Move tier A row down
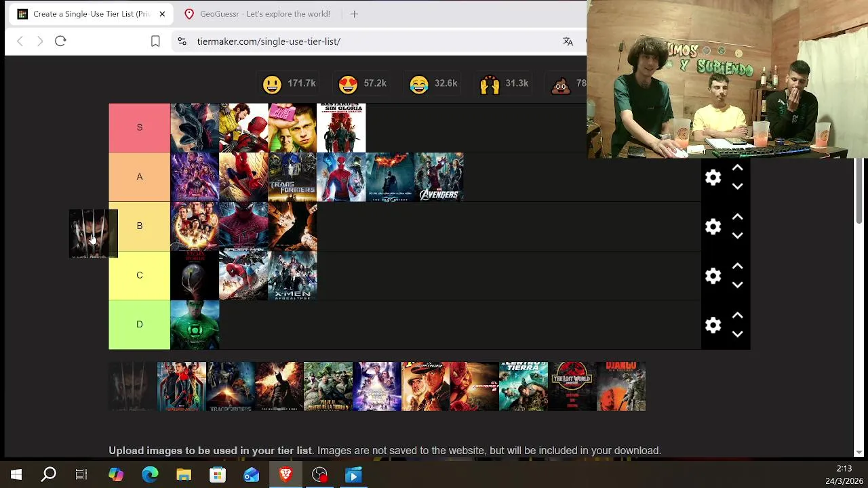 [737, 186]
